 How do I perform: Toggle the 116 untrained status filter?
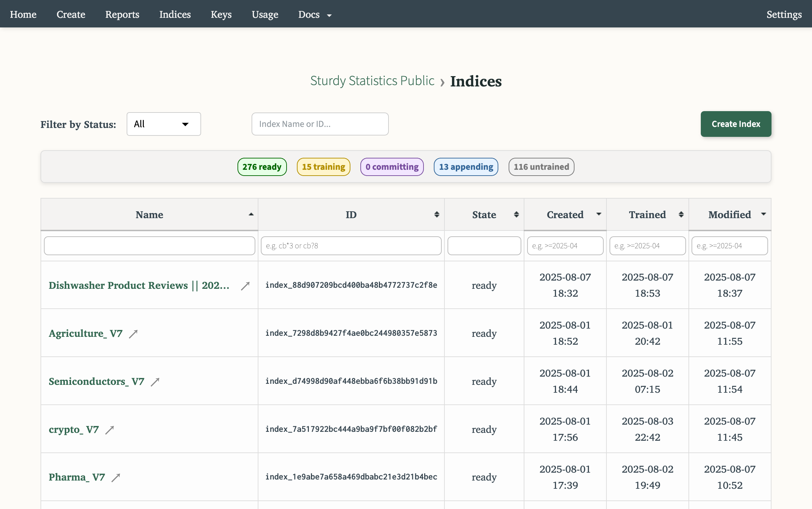(x=541, y=167)
